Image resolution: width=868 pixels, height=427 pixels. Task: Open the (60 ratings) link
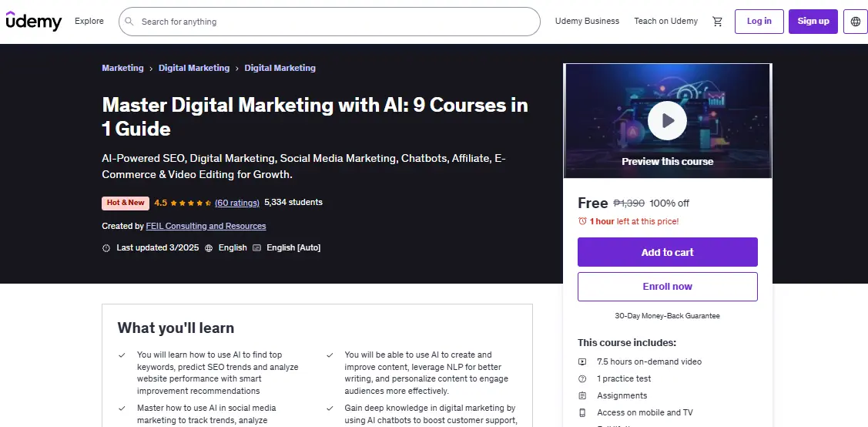pyautogui.click(x=237, y=203)
